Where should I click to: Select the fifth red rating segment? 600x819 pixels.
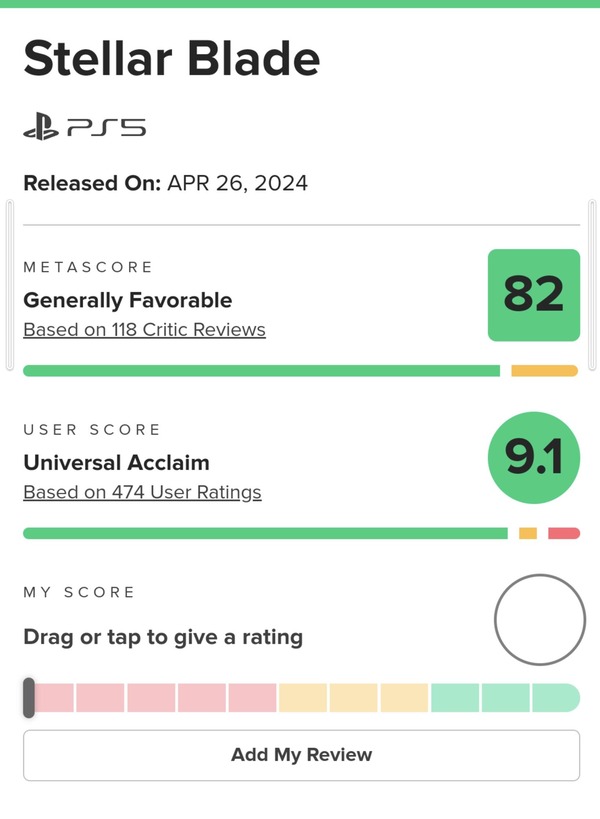click(252, 698)
